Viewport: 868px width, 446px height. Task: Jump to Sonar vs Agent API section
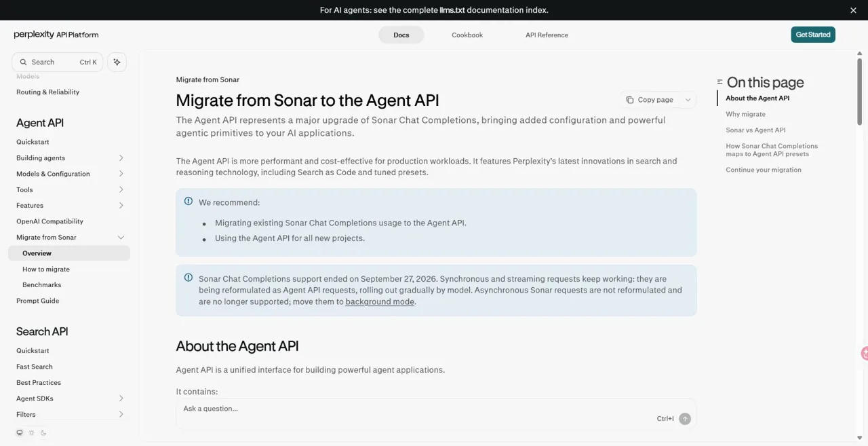coord(755,130)
